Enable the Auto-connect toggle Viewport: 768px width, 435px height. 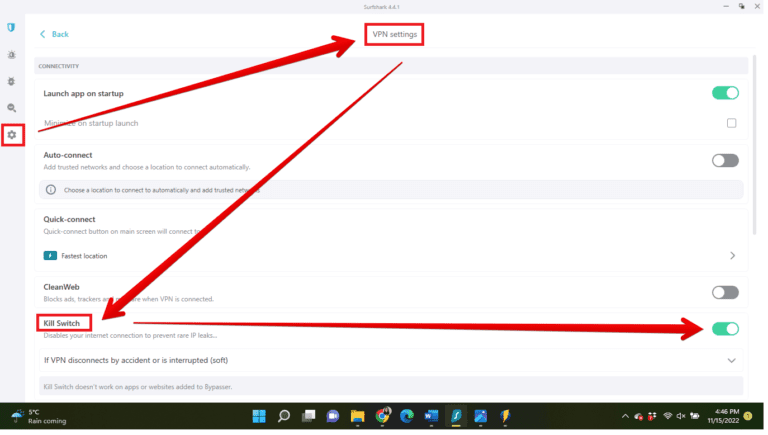(725, 160)
